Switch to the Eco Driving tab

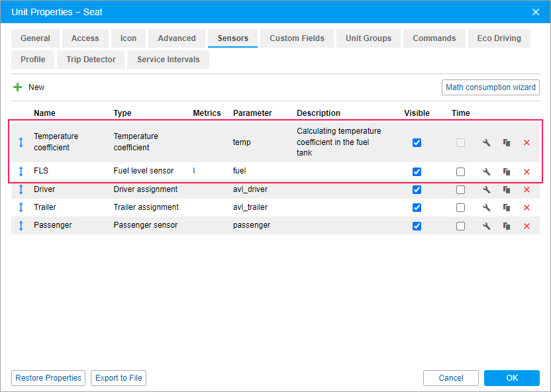coord(499,38)
